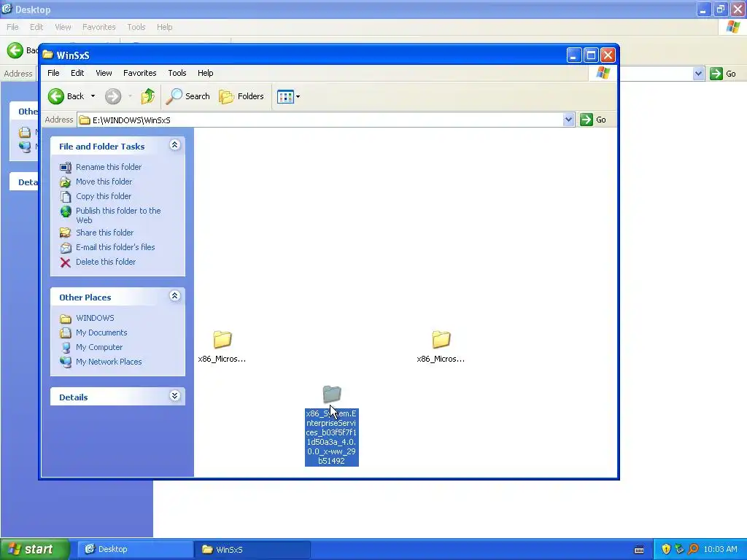
Task: Open File menu in WinSxS window
Action: click(53, 73)
